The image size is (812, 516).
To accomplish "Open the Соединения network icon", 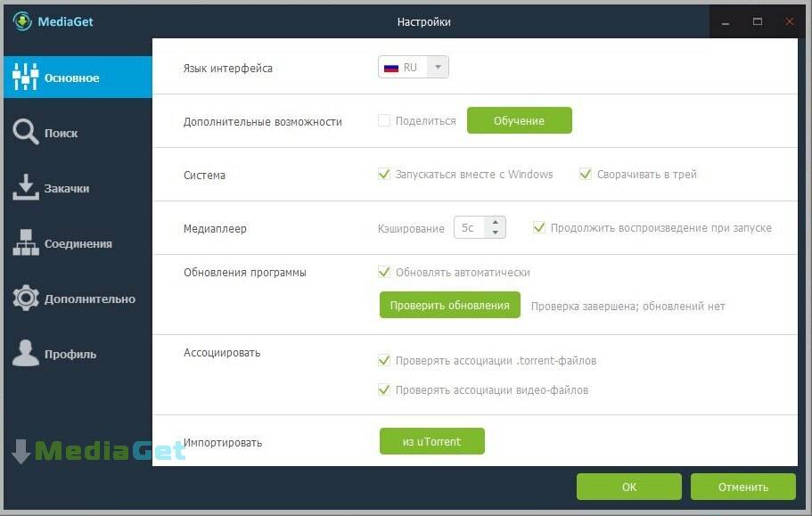I will [x=25, y=243].
